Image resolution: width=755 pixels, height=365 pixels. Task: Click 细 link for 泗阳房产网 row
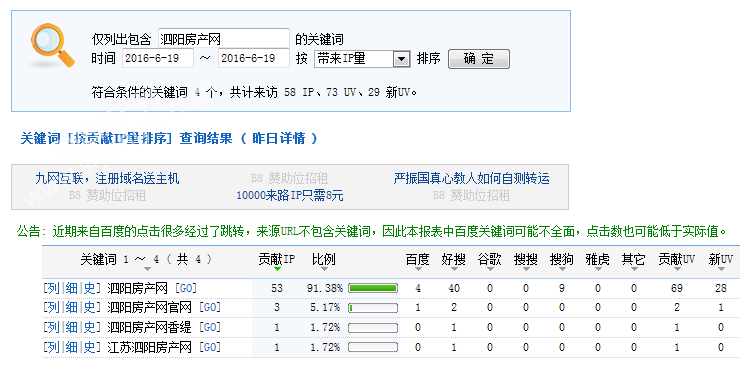coord(72,288)
